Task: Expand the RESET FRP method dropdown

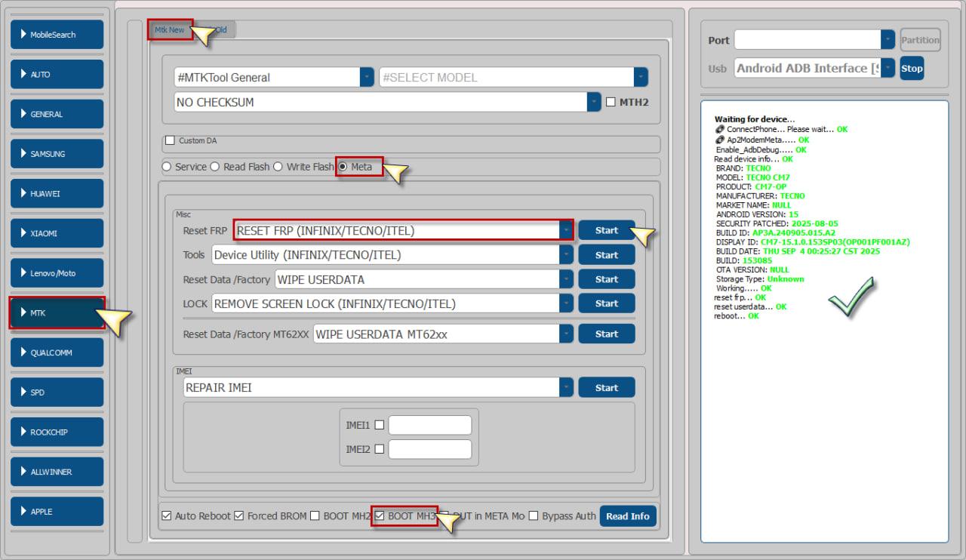Action: coord(565,230)
